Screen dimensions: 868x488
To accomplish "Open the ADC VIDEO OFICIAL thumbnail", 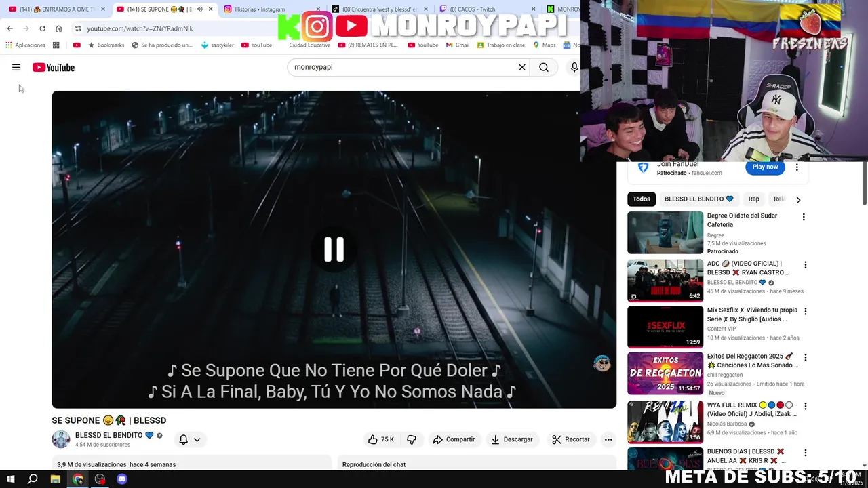I will pos(665,280).
